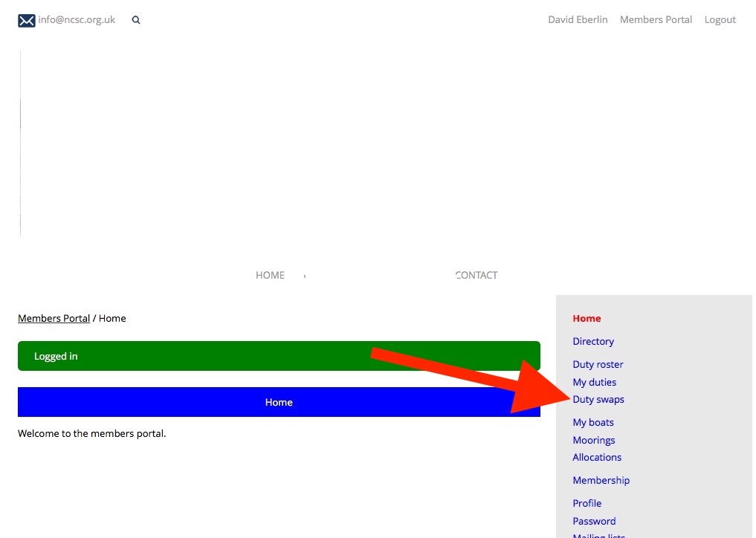
Task: Open the search magnifier icon
Action: point(136,20)
